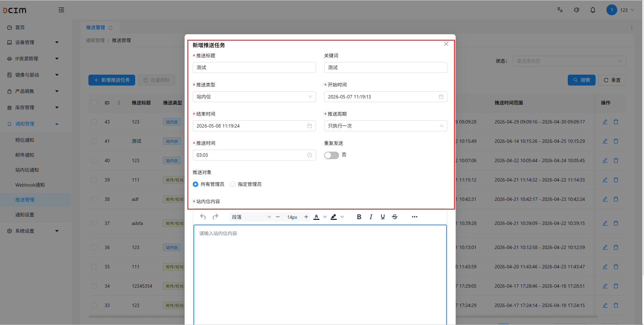The image size is (644, 325).
Task: Apply strikethrough formatting
Action: (x=395, y=217)
